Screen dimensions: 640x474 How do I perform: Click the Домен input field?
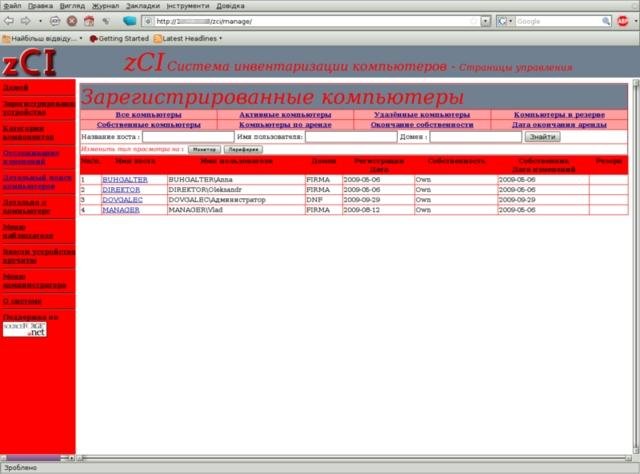point(476,137)
